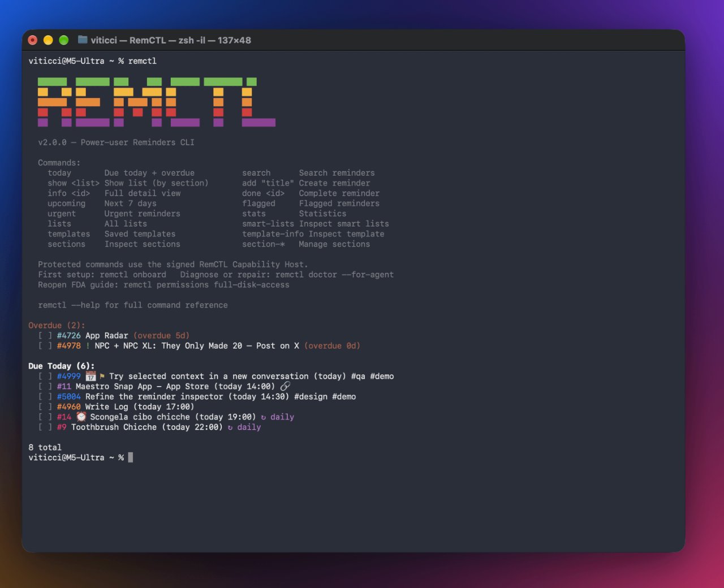Screen dimensions: 724x588
Task: Toggle checkbox for Scongela cibo chicche
Action: coord(45,417)
